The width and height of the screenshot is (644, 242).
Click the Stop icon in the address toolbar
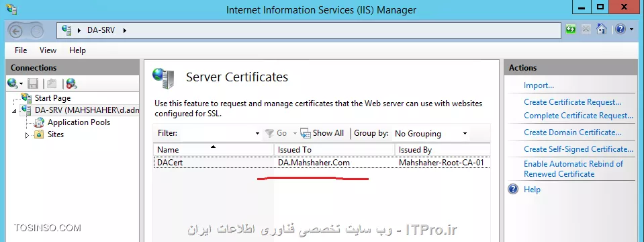[x=586, y=29]
